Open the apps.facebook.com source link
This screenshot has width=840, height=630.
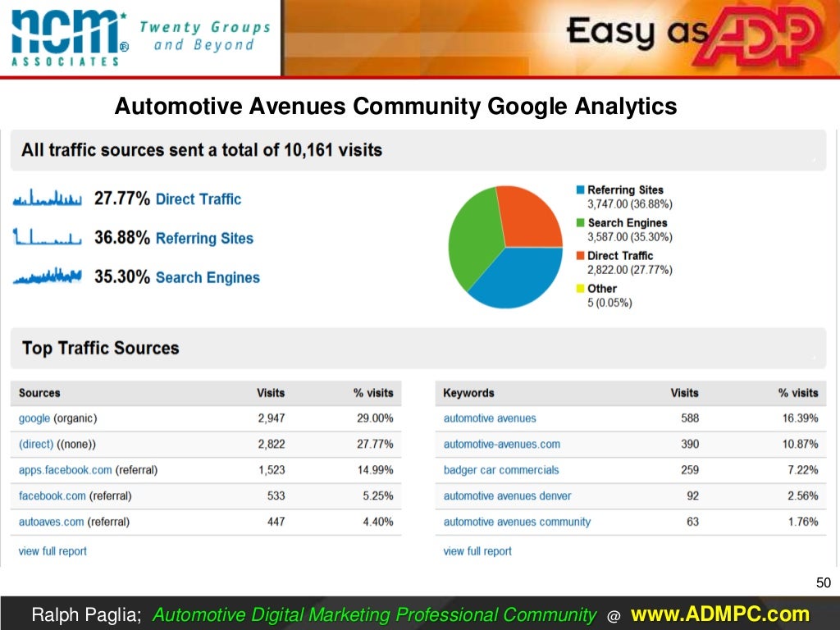pyautogui.click(x=66, y=470)
